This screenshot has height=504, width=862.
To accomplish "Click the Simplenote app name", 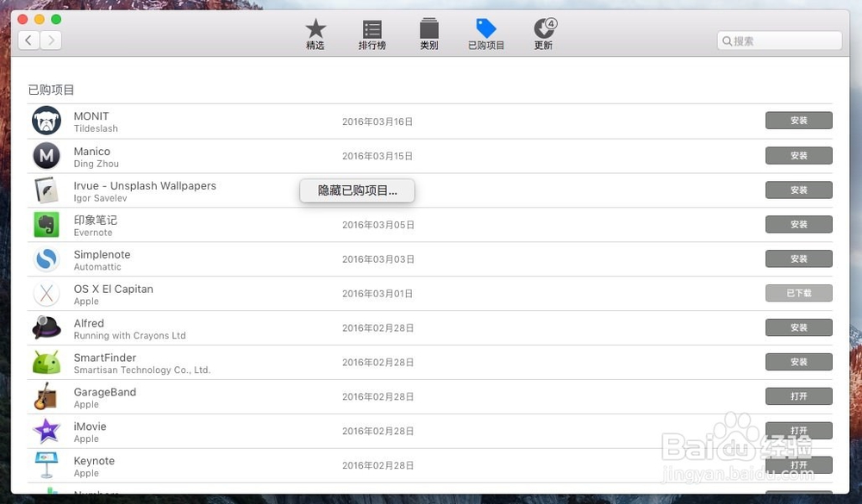I will (x=103, y=254).
